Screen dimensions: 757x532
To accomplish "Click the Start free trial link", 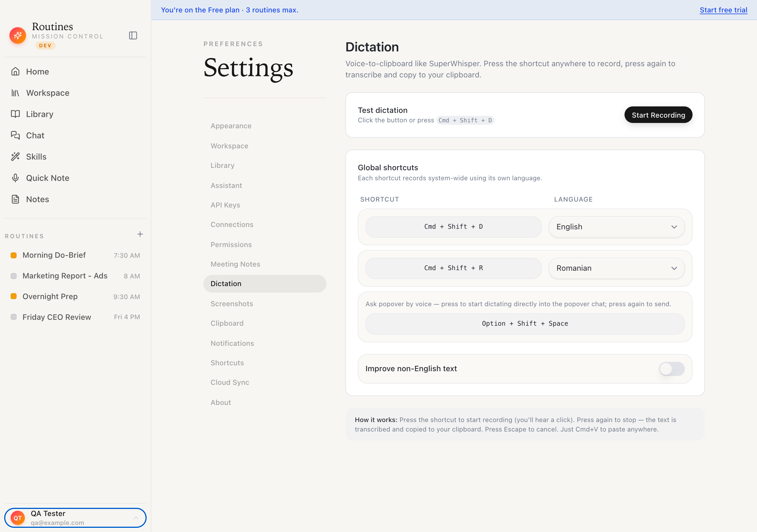I will coord(723,10).
